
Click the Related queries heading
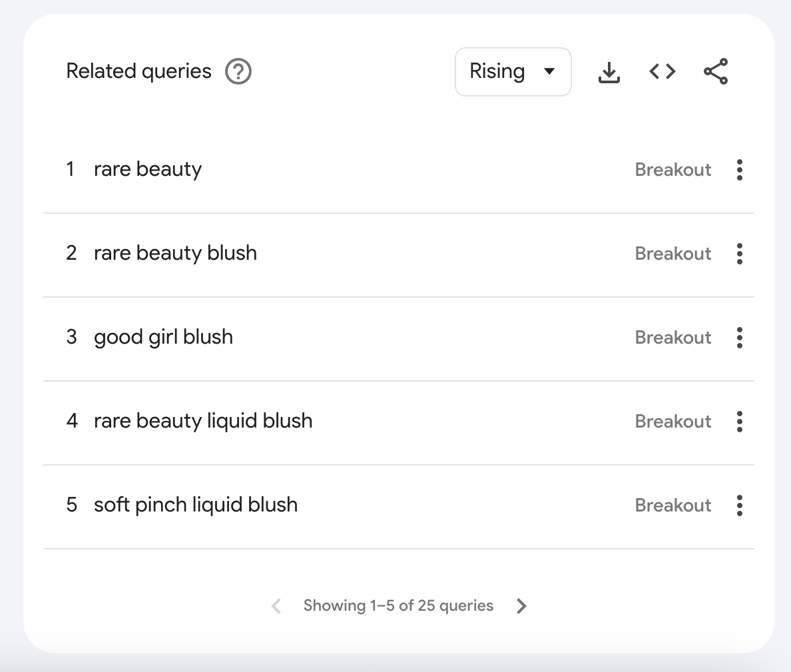pyautogui.click(x=138, y=71)
